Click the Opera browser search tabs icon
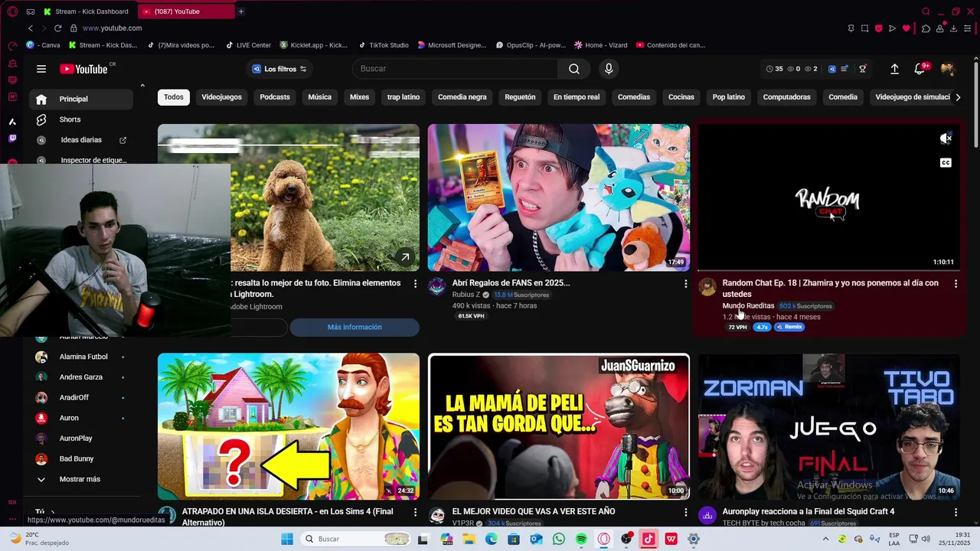Viewport: 980px width, 551px height. (x=926, y=11)
